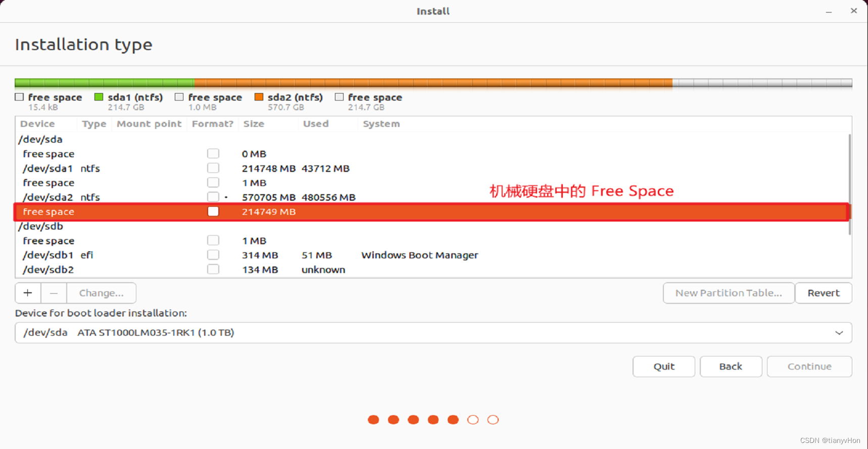The height and width of the screenshot is (449, 868).
Task: Sort by Type column header
Action: [x=94, y=124]
